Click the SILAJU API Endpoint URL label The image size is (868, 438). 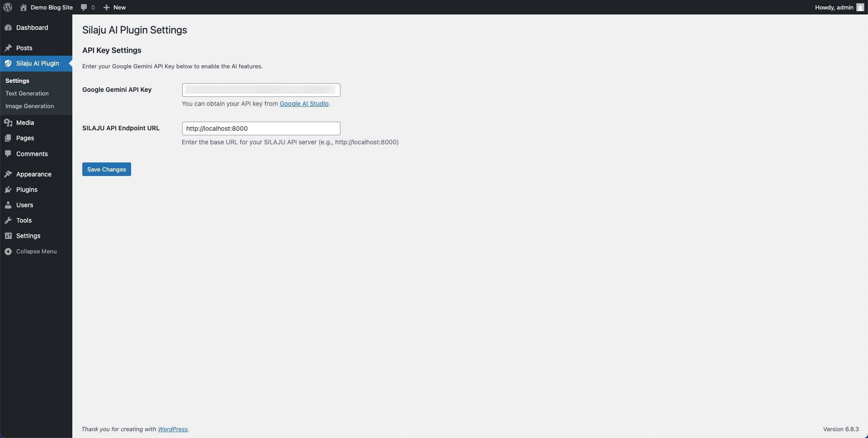click(x=121, y=128)
